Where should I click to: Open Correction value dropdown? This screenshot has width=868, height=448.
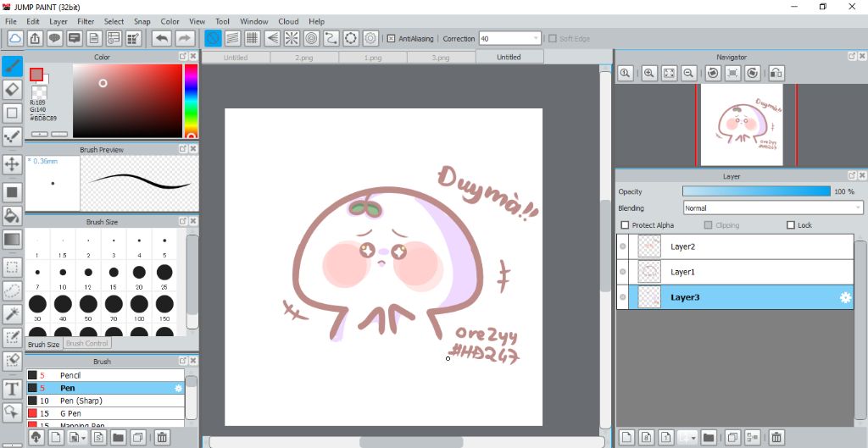pyautogui.click(x=536, y=38)
